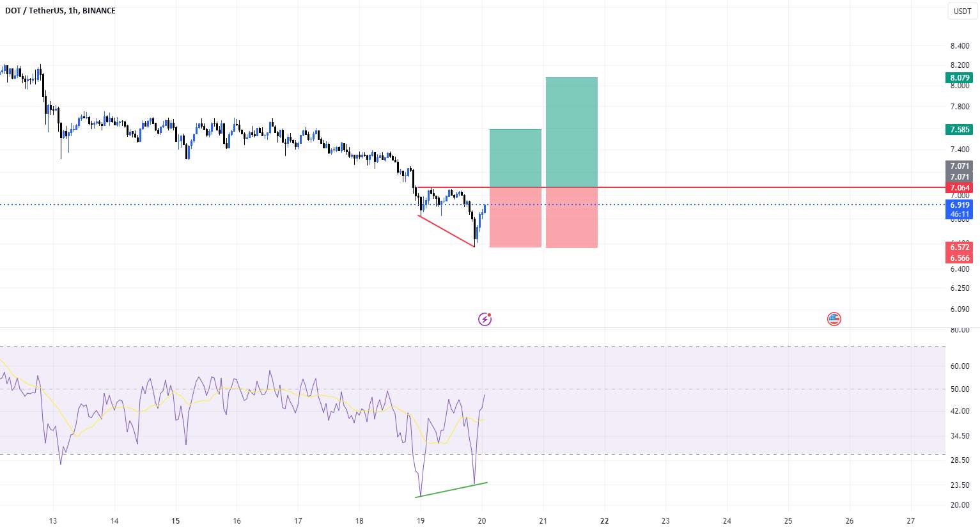Click the red 6.572 stop price label
Viewport: 980px width, 530px height.
960,247
